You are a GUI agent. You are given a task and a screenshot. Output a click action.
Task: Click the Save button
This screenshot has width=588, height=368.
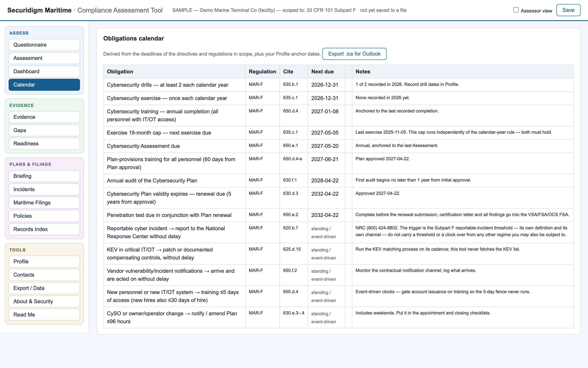[568, 10]
